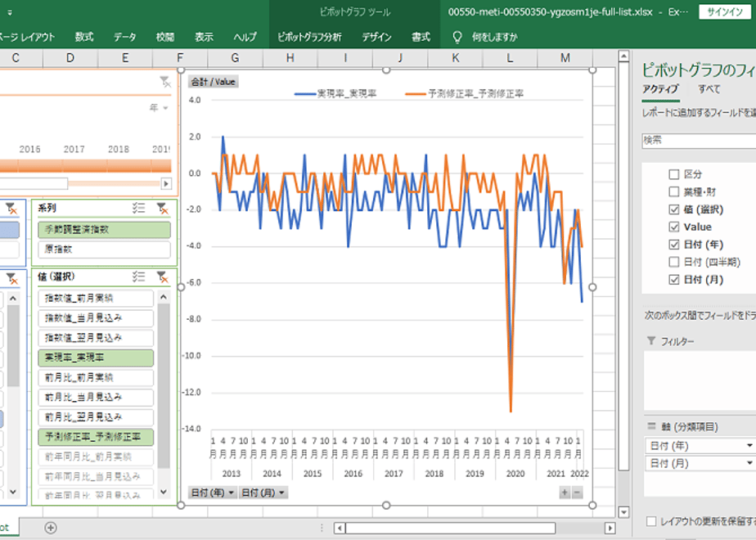Add a new sheet with plus icon
Screen dimensions: 756x540
(51, 528)
